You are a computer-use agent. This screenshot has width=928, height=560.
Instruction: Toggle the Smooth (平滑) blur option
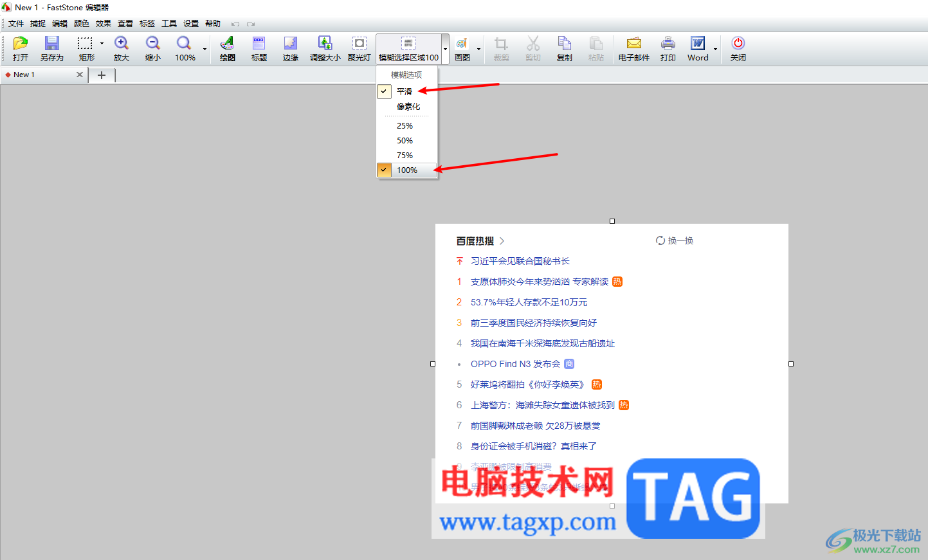(406, 91)
